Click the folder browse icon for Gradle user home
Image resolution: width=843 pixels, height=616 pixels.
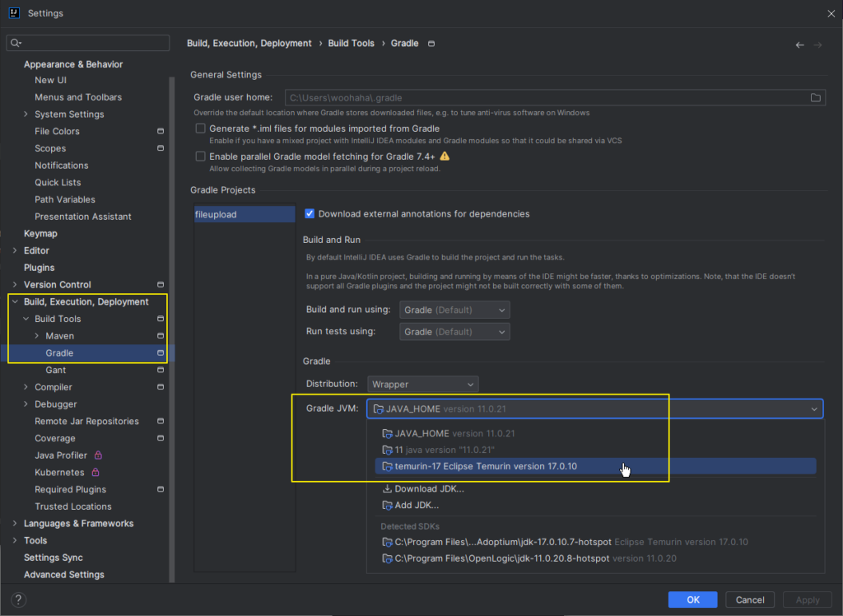[815, 97]
